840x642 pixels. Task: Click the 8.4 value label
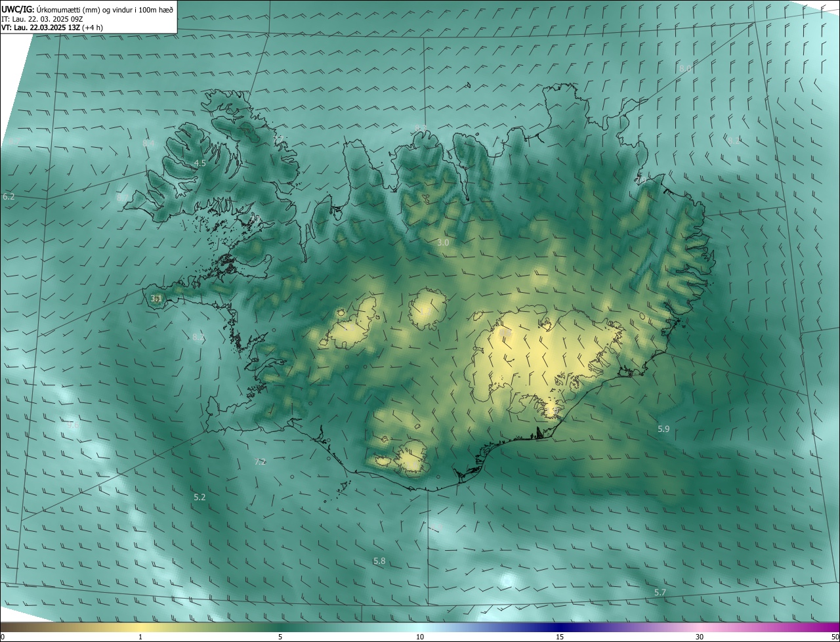point(148,142)
